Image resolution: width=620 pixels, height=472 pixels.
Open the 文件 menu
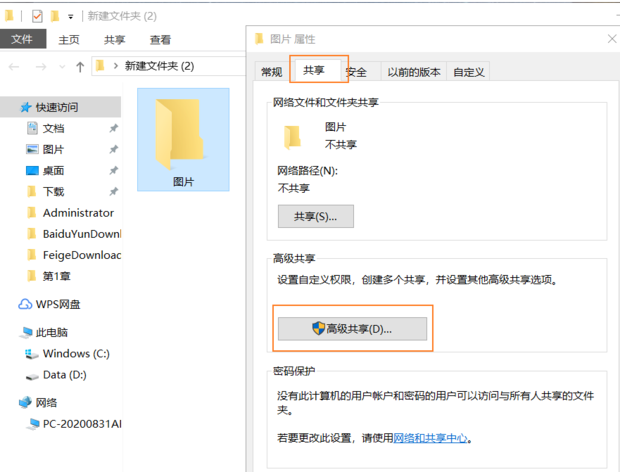(x=22, y=39)
